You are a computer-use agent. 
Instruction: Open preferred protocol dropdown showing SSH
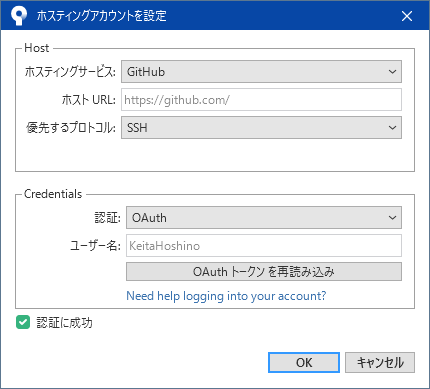click(261, 127)
